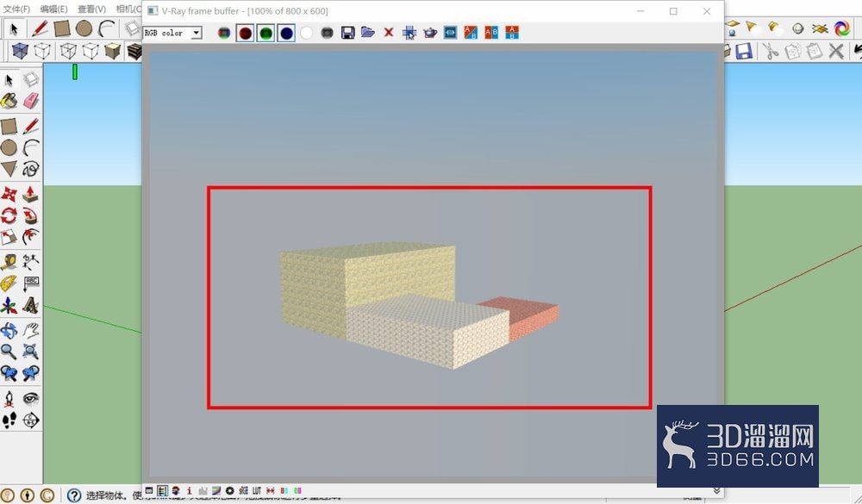Image resolution: width=862 pixels, height=504 pixels.
Task: Open the 文件(F) menu
Action: [16, 9]
